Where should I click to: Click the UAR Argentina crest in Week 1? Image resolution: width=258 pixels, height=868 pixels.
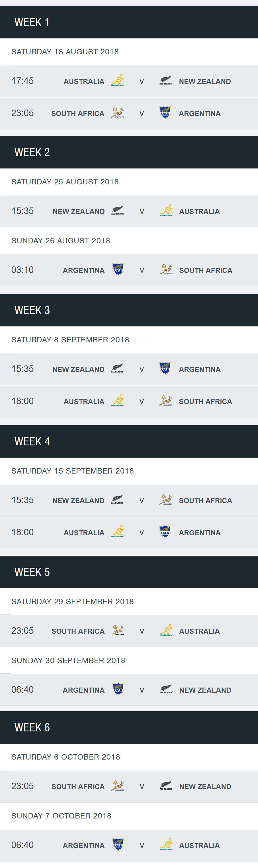[165, 112]
